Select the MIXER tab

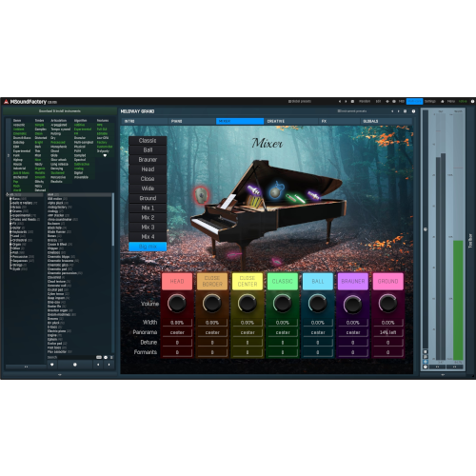(240, 121)
